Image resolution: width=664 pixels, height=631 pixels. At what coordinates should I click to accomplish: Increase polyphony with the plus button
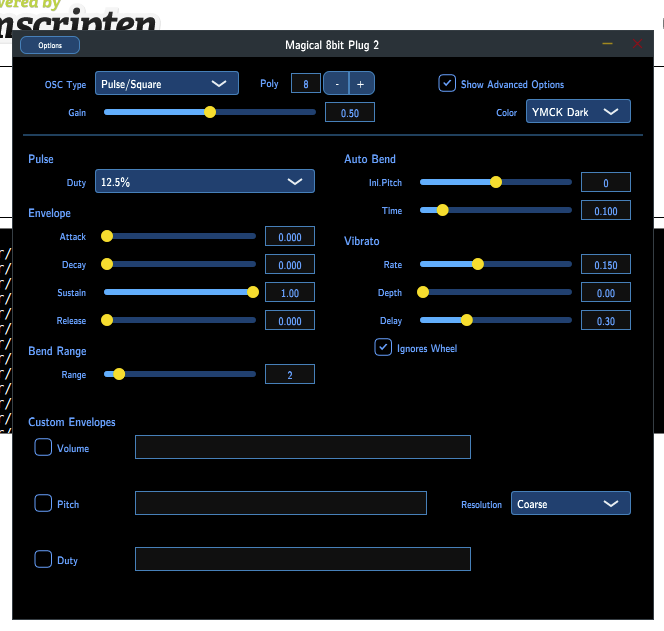361,83
